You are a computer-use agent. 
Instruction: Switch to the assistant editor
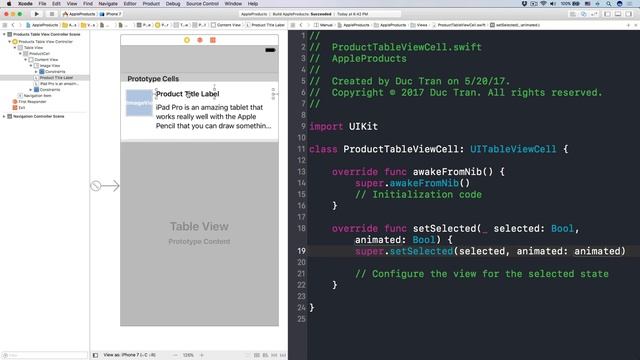584,14
